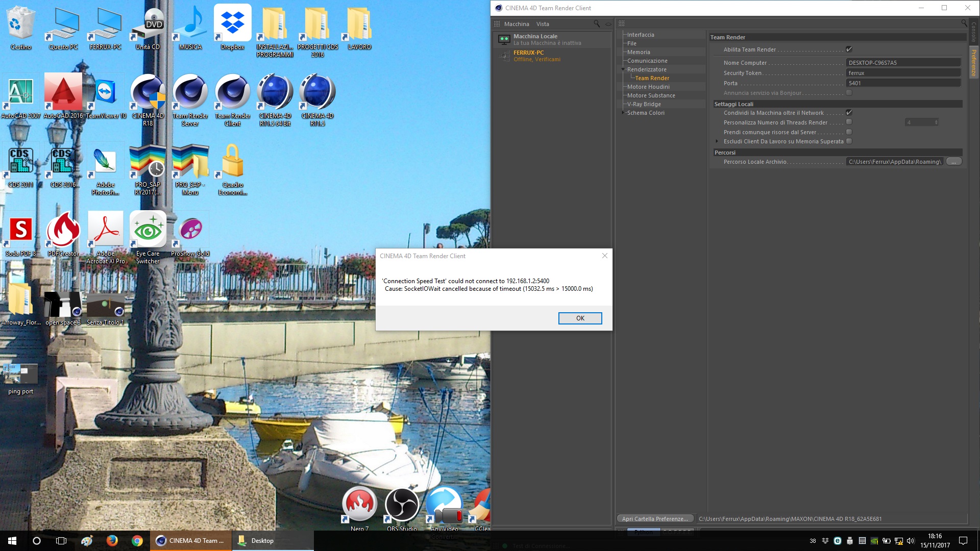980x551 pixels.
Task: Click the eye icon beside the machine search
Action: tap(608, 24)
